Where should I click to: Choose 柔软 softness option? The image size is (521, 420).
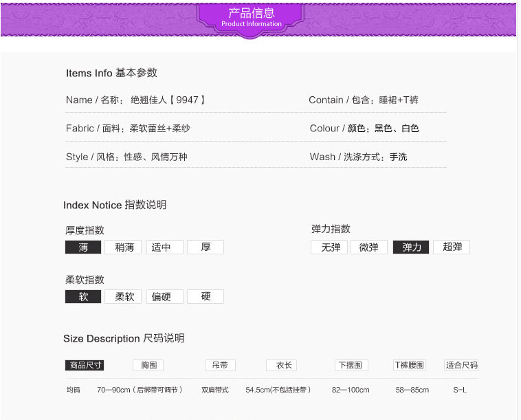click(124, 297)
